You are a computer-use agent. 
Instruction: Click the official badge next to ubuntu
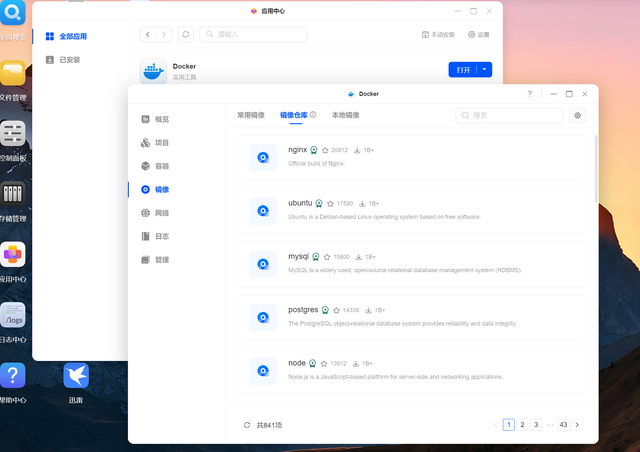(x=319, y=203)
